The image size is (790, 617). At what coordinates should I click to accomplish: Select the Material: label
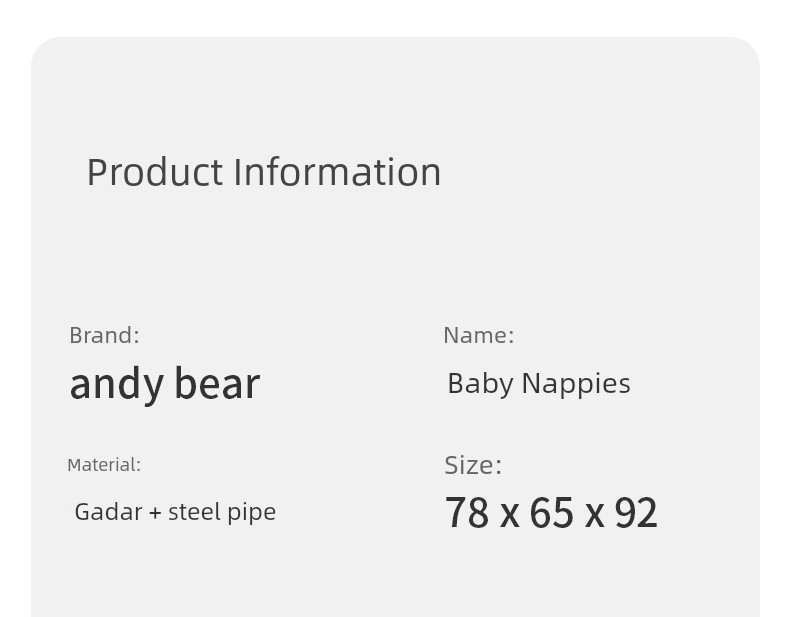pos(104,465)
